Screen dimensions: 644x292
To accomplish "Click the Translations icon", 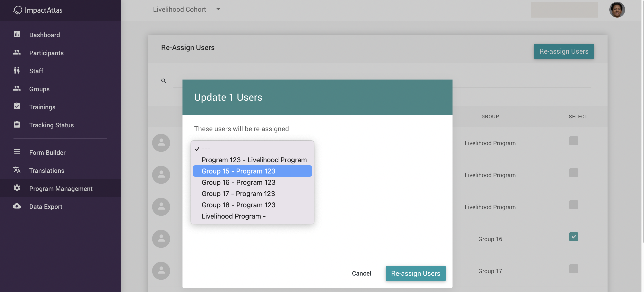I will (17, 170).
